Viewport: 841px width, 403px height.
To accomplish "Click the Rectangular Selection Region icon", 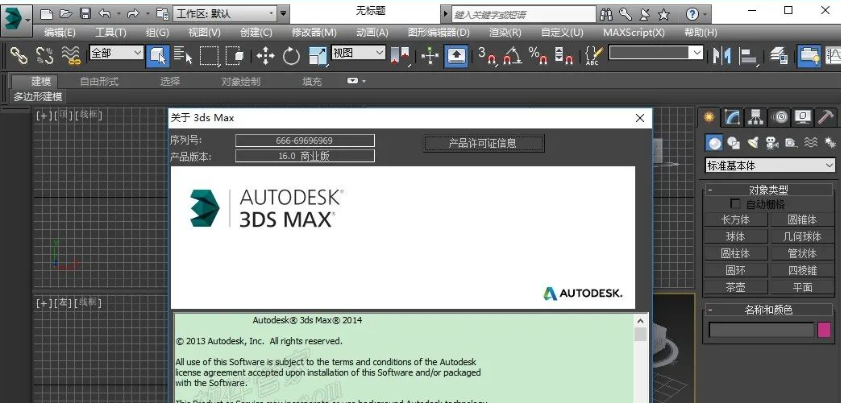I will pyautogui.click(x=210, y=56).
